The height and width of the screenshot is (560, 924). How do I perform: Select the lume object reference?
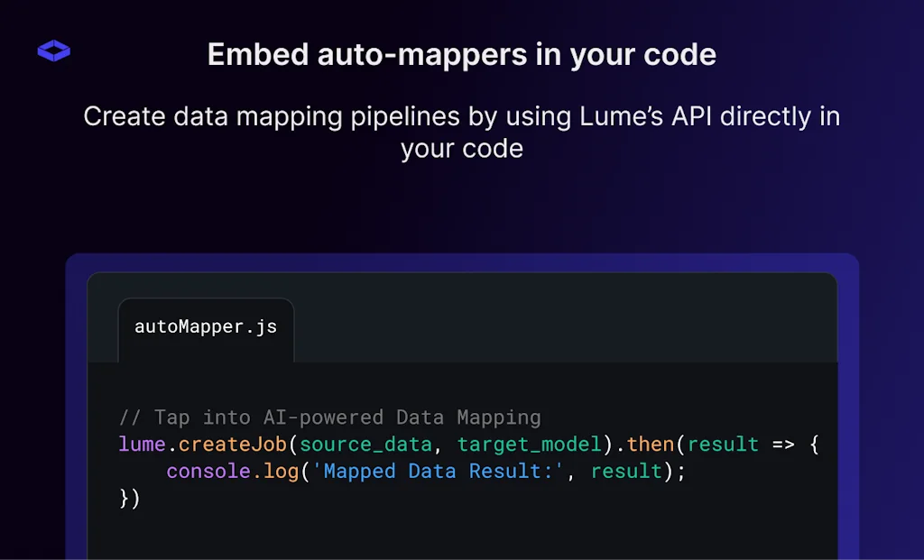pyautogui.click(x=140, y=444)
